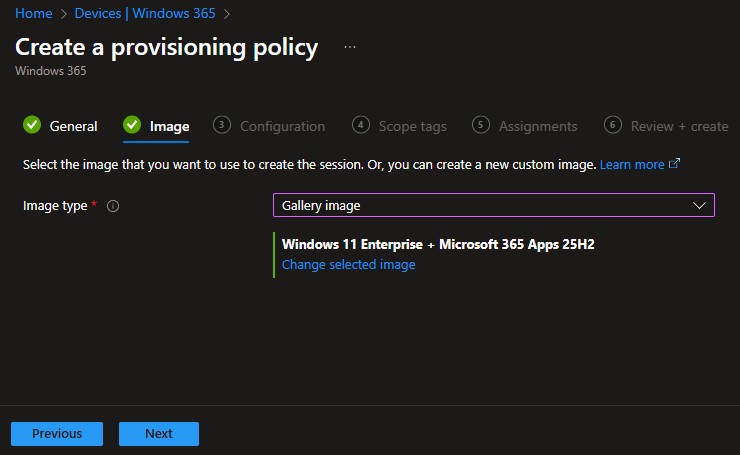Click the chevron arrow on Image type dropdown
740x455 pixels.
pyautogui.click(x=699, y=205)
